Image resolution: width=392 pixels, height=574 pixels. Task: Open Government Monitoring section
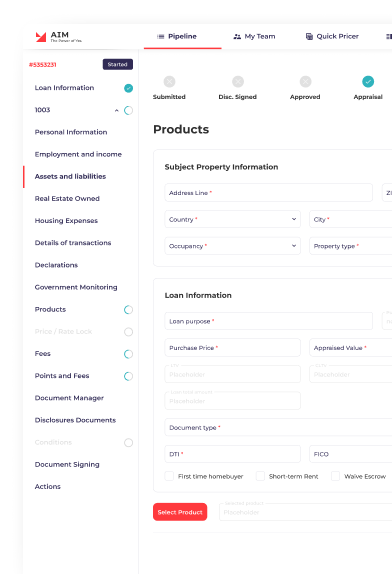click(76, 287)
